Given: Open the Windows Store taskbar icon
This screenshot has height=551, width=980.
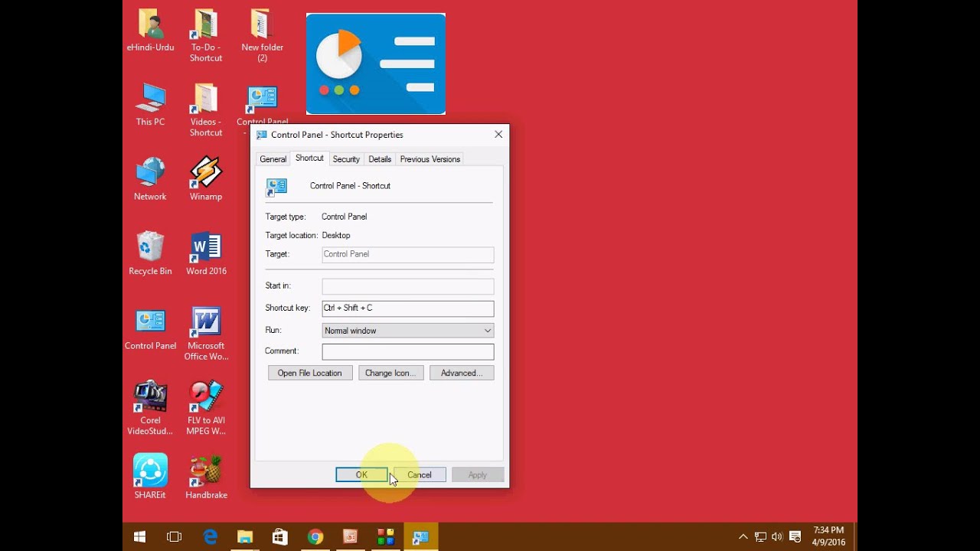Looking at the screenshot, I should (x=280, y=537).
